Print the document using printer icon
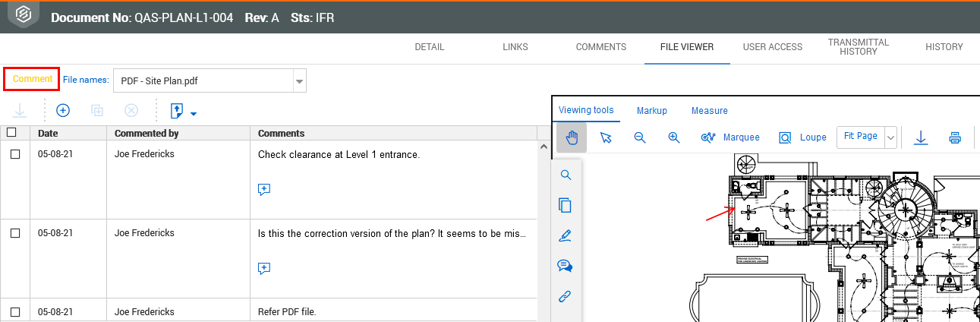This screenshot has width=980, height=322. coord(955,137)
